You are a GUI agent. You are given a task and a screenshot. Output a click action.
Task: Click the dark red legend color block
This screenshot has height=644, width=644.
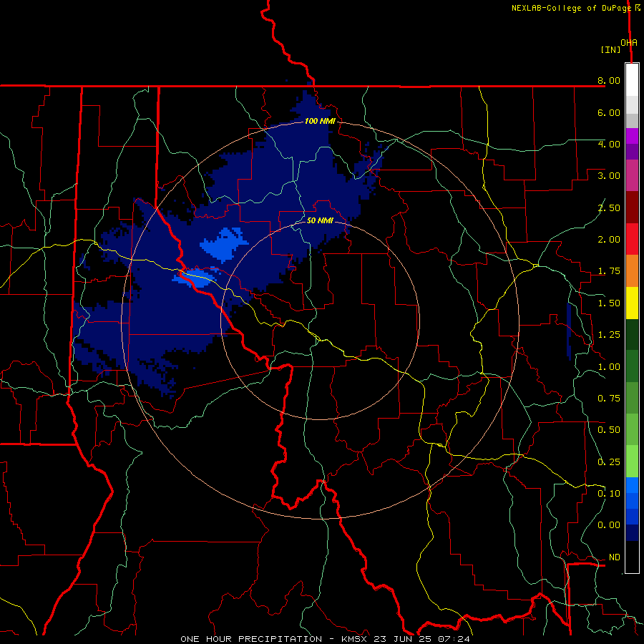632,208
